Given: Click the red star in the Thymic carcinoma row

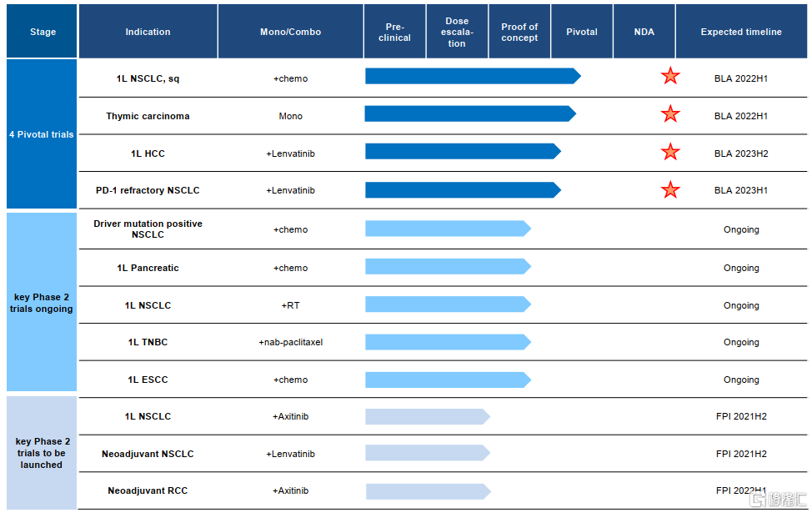Looking at the screenshot, I should click(x=670, y=114).
